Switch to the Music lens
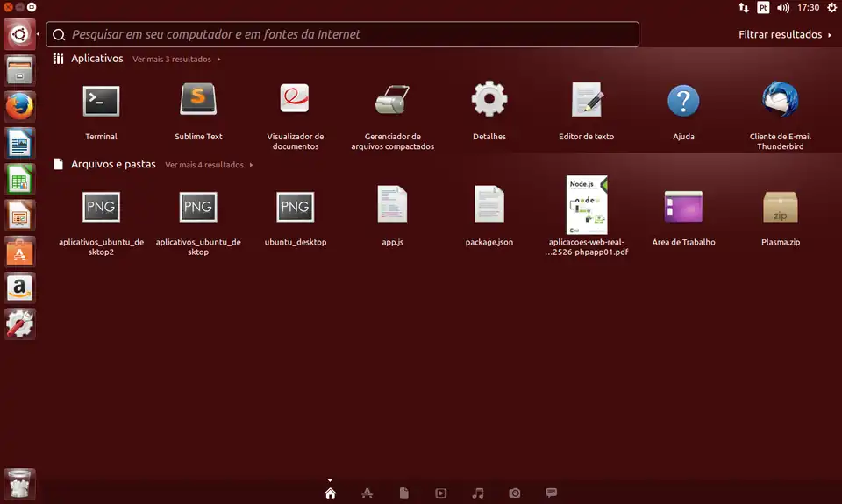This screenshot has height=504, width=842. pyautogui.click(x=478, y=493)
